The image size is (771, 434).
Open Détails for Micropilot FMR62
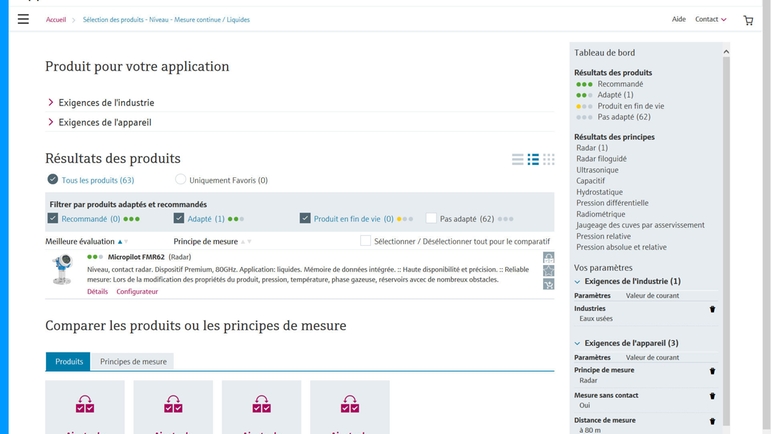pyautogui.click(x=97, y=291)
